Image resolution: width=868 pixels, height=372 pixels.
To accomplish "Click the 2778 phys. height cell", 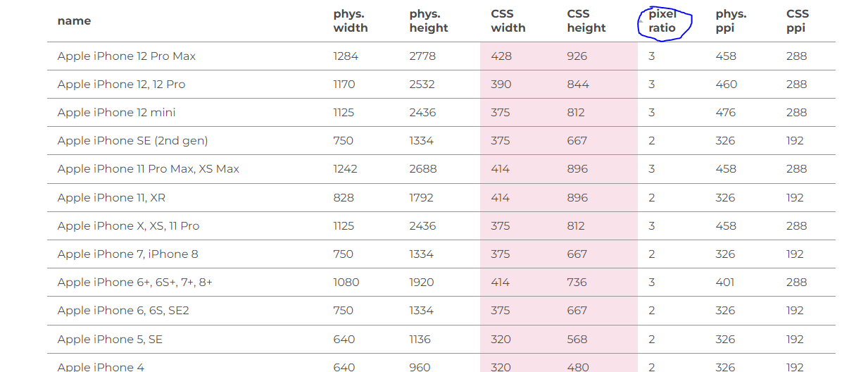I will (x=422, y=56).
